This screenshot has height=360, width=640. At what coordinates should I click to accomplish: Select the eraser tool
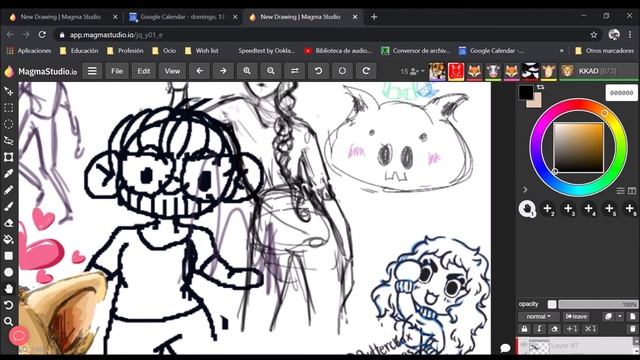(8, 223)
